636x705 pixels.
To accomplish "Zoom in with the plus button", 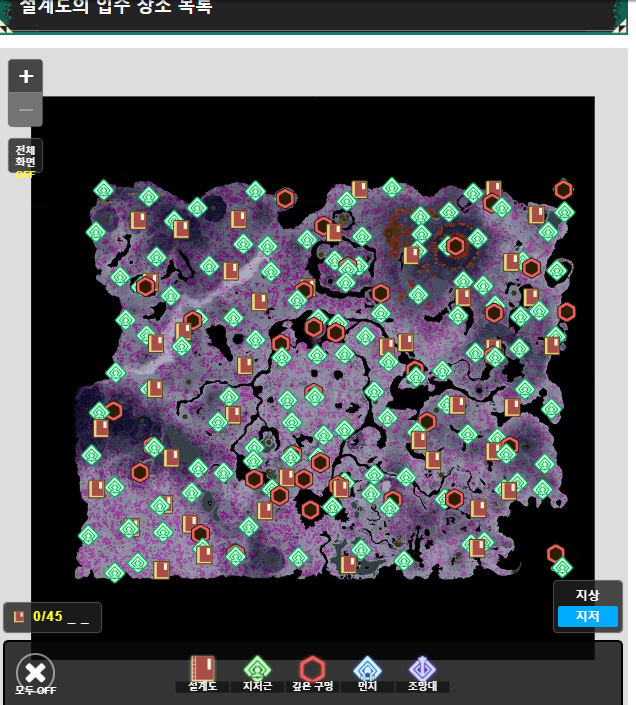I will (x=26, y=76).
